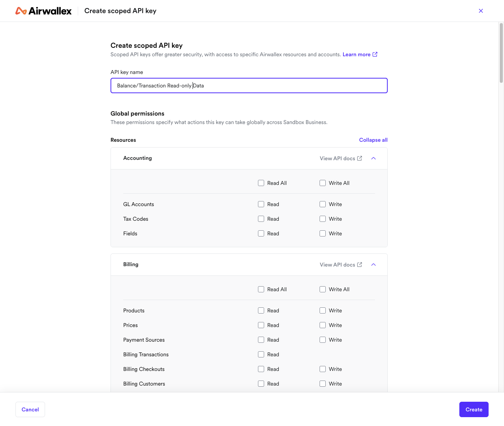
Task: Click the Billing section header title
Action: (131, 264)
